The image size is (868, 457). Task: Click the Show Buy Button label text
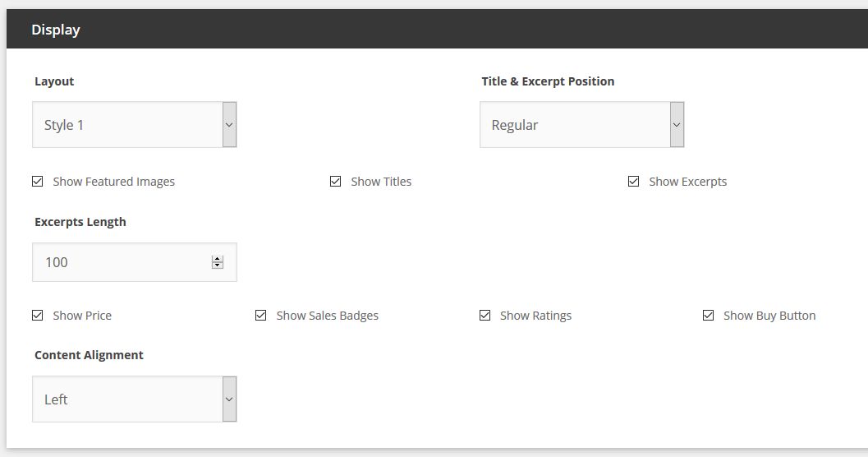tap(769, 316)
